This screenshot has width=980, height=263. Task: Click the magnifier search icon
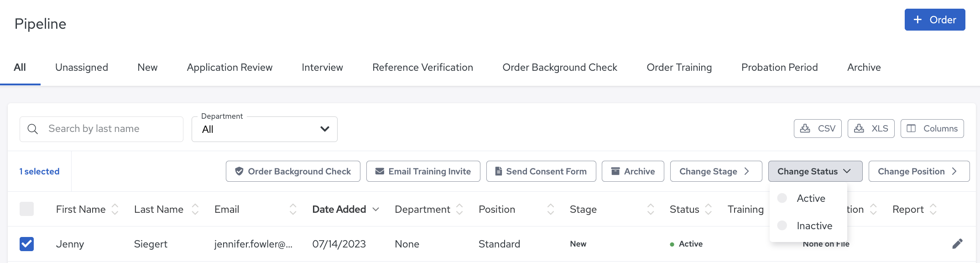tap(32, 129)
